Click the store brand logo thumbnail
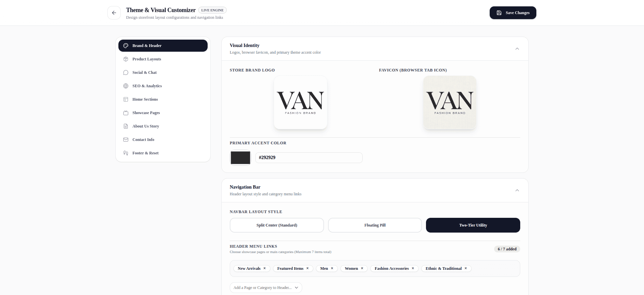The image size is (644, 295). pyautogui.click(x=301, y=102)
